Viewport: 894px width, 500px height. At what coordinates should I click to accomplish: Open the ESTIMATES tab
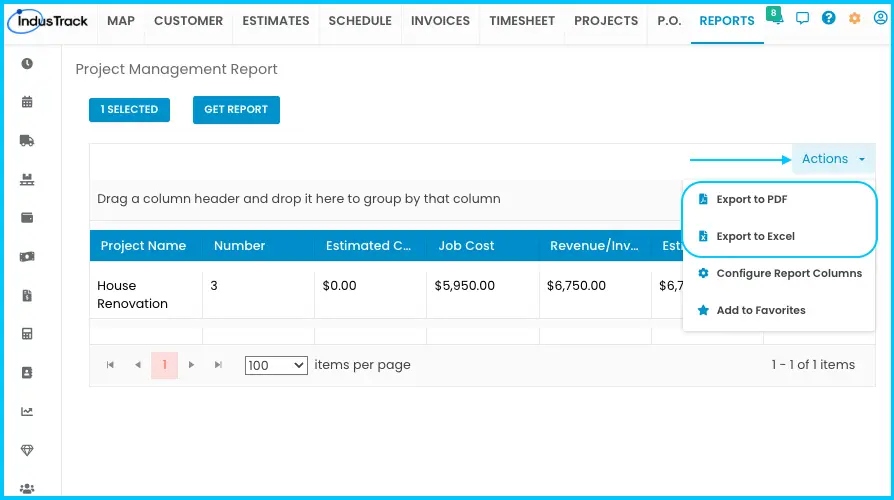coord(276,21)
